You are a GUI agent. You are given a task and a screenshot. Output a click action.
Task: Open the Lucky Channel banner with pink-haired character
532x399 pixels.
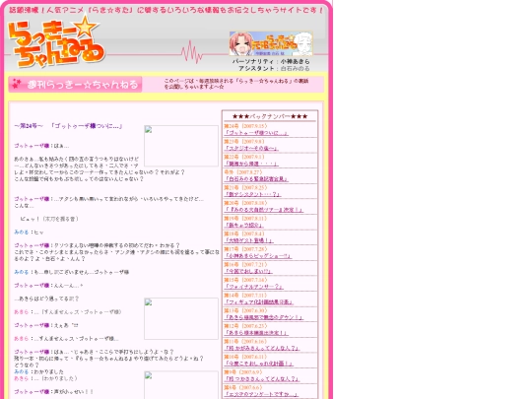(x=271, y=43)
